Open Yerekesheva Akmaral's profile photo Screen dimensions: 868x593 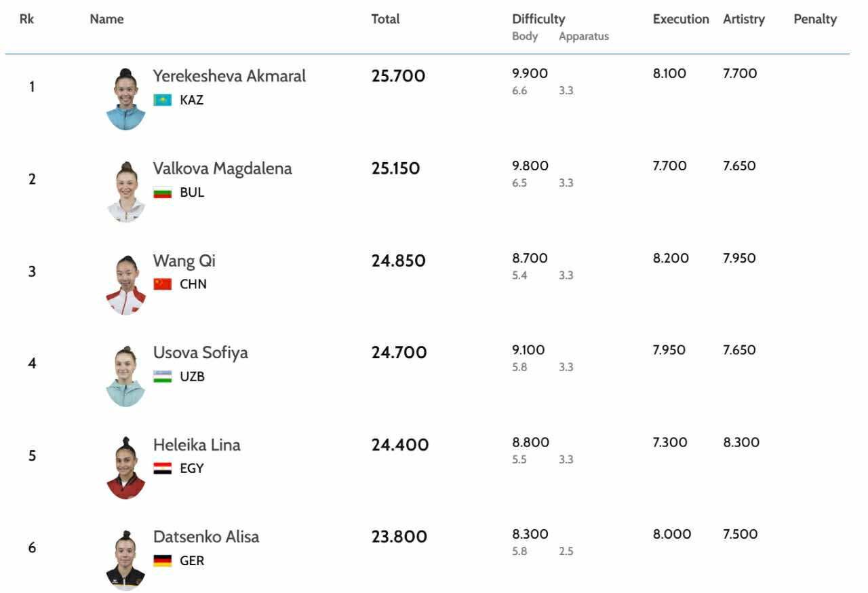(x=125, y=99)
